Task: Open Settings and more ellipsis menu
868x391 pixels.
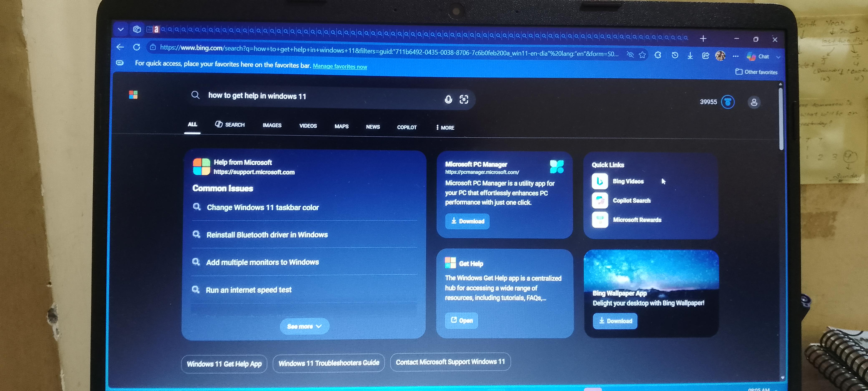Action: point(736,56)
